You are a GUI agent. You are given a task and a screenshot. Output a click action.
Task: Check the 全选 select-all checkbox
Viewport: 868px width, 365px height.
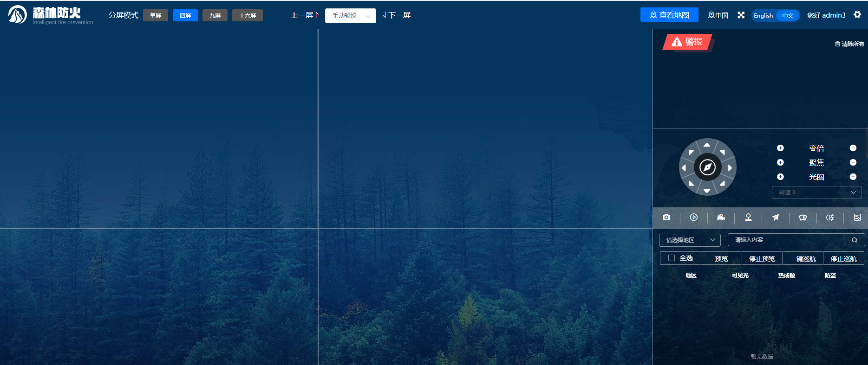672,258
